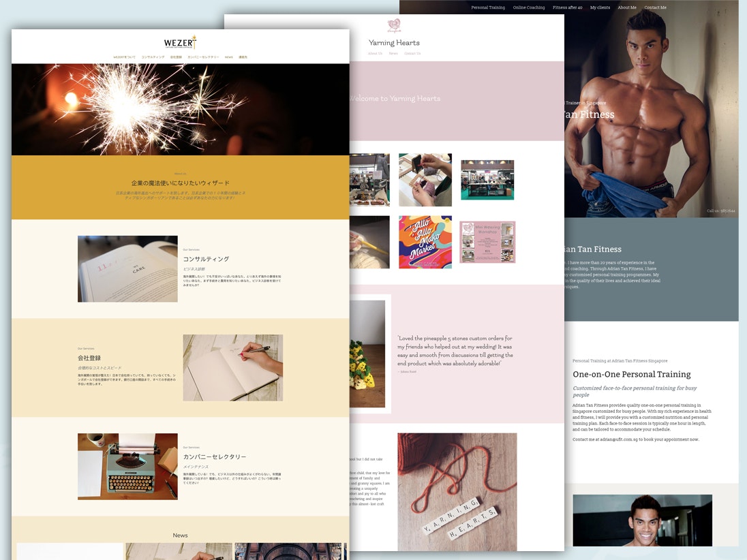Open 連絡先 contact item in WEZER navigation

[243, 57]
